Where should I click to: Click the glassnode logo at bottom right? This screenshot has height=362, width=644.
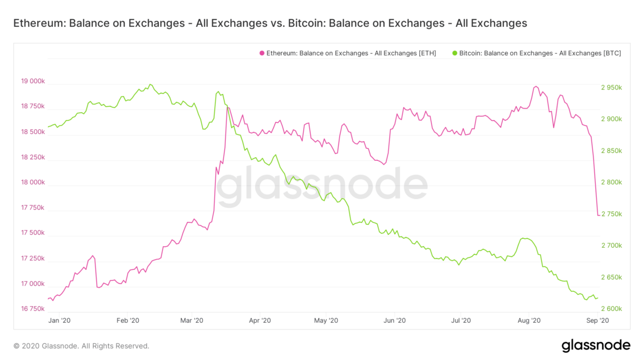pos(596,346)
